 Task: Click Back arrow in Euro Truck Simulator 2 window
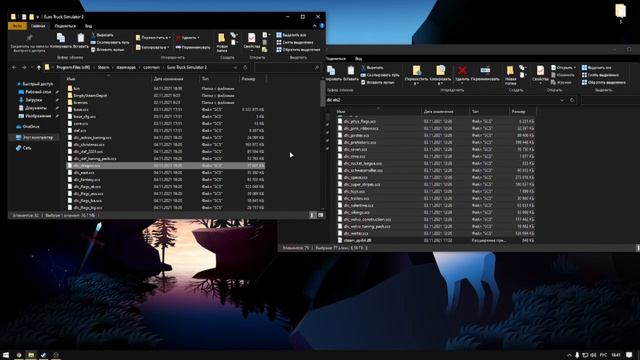(14, 67)
